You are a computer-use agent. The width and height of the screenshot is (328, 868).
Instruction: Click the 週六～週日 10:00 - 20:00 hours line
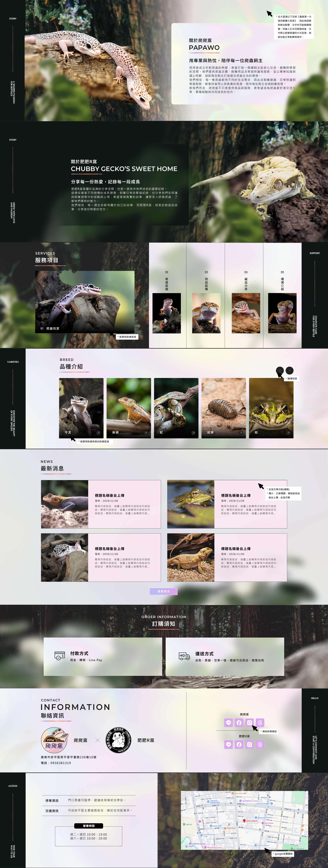(89, 838)
